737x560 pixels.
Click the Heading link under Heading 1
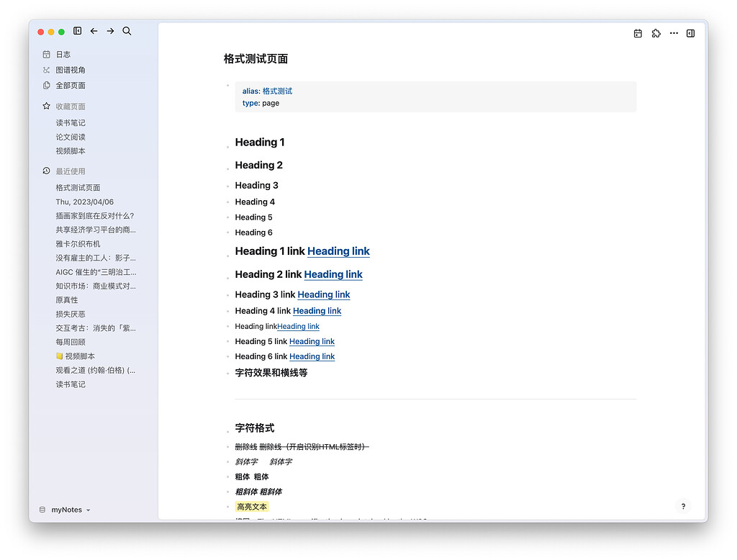pyautogui.click(x=338, y=251)
